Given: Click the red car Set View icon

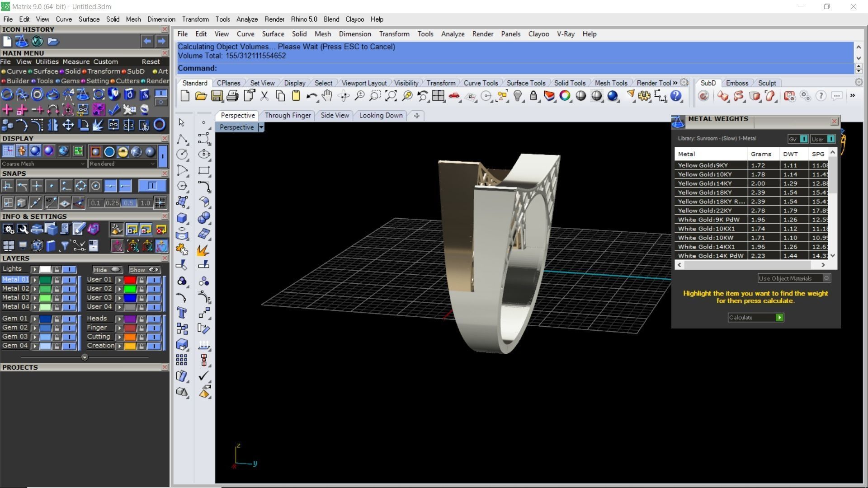Looking at the screenshot, I should pyautogui.click(x=454, y=96).
